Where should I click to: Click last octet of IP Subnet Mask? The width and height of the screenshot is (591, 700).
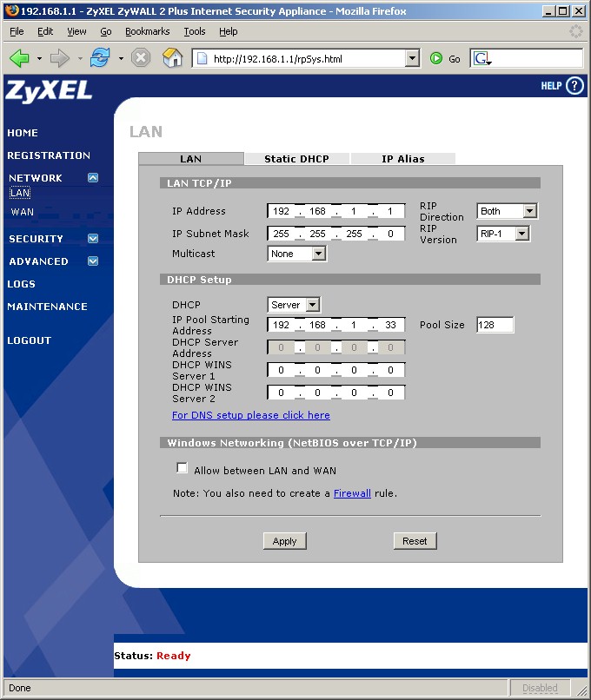coord(391,234)
